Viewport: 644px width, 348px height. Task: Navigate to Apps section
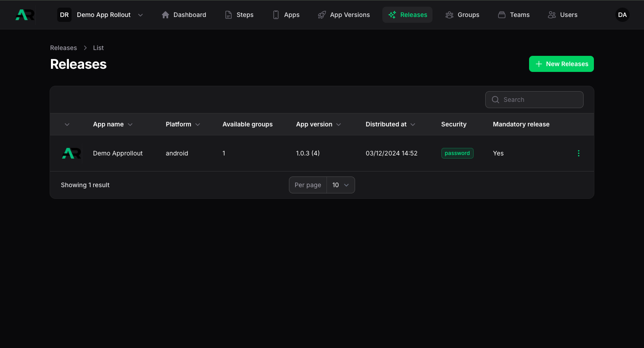(x=286, y=15)
